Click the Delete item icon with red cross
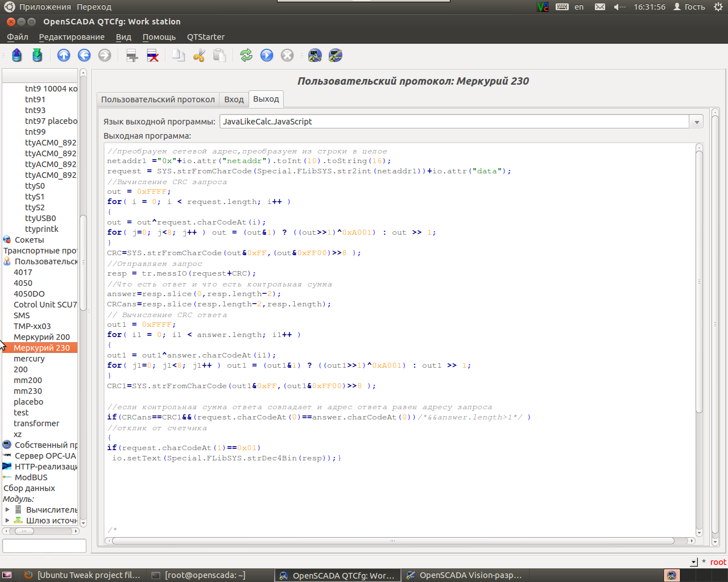728x582 pixels. (152, 55)
